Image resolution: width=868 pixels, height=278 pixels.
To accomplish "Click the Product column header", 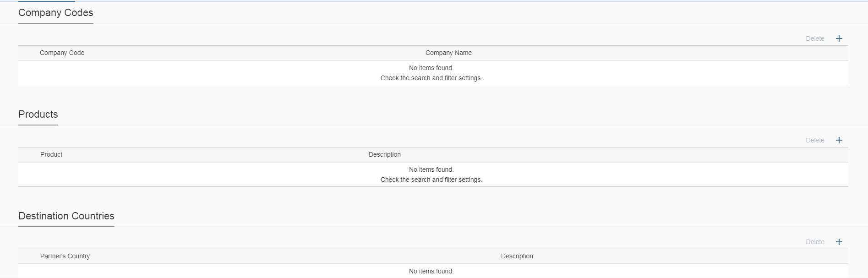I will point(51,155).
